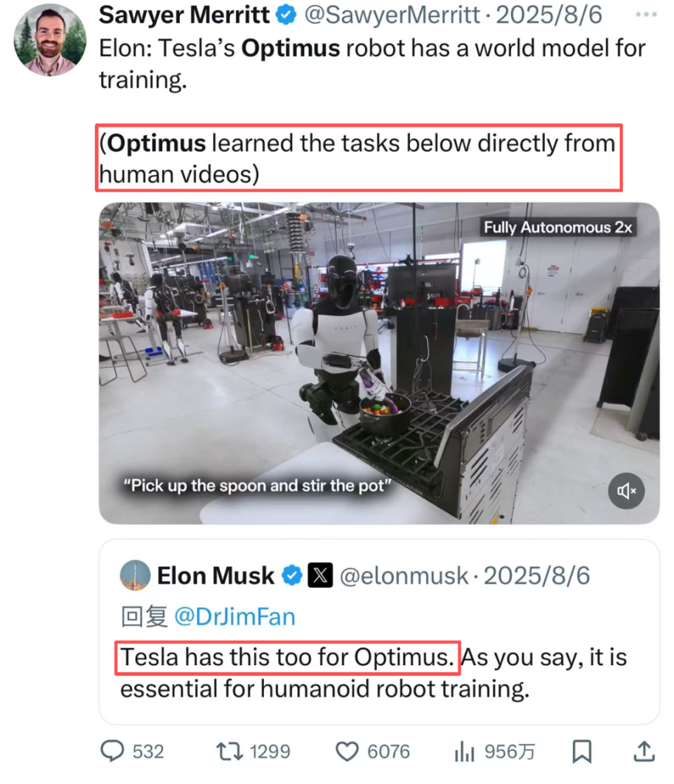This screenshot has width=674, height=784.
Task: View tweet analytics bar chart icon
Action: [x=464, y=751]
